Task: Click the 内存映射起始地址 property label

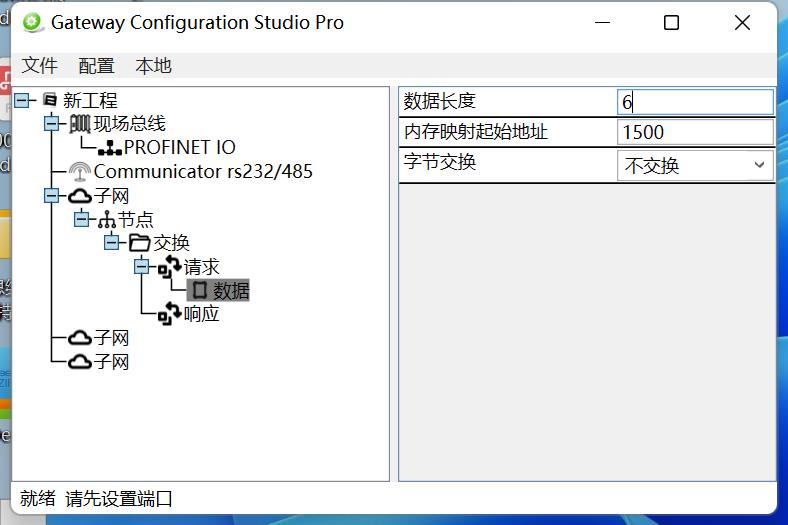Action: (476, 132)
